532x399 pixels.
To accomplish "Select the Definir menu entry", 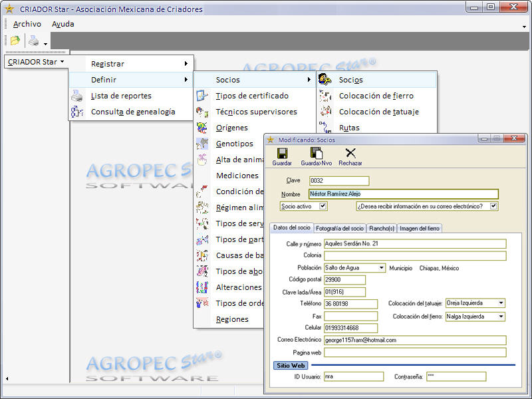I will [131, 80].
